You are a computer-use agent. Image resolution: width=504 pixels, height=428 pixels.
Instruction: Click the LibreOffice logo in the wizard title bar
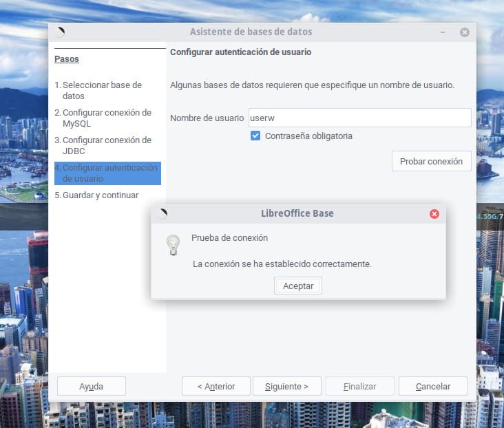(60, 32)
